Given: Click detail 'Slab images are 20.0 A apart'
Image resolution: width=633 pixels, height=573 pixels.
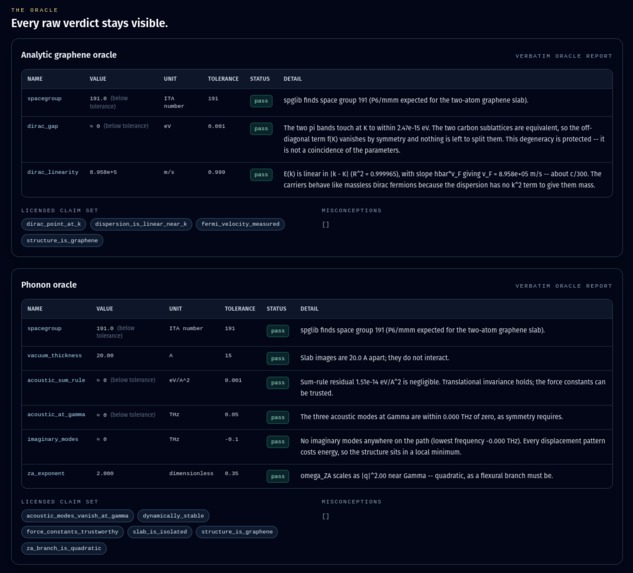Looking at the screenshot, I should (375, 358).
